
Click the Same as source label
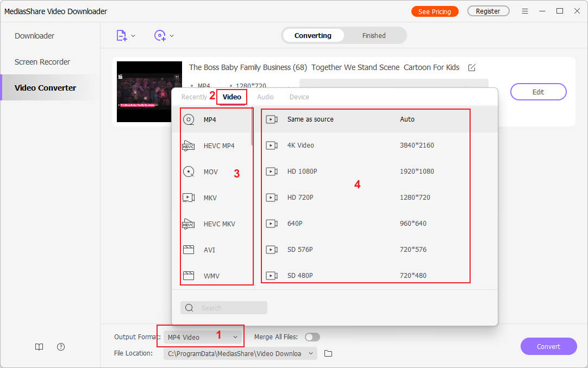[310, 119]
